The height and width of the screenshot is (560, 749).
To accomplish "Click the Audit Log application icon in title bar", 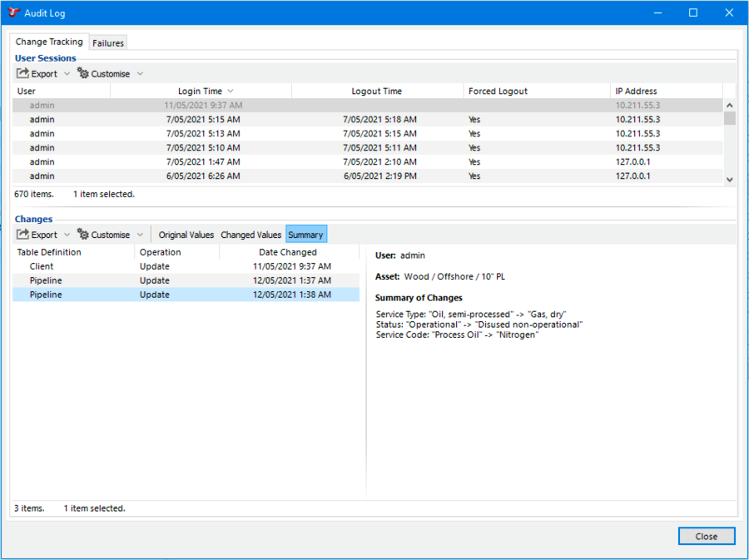I will pos(13,13).
